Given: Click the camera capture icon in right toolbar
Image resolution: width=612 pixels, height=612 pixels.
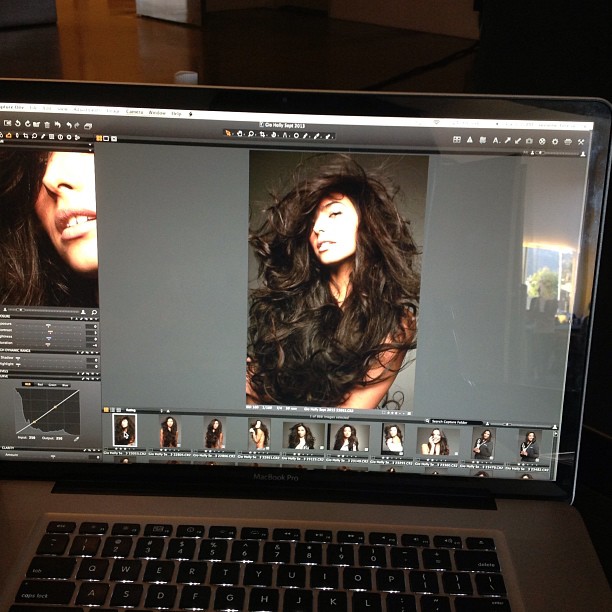Looking at the screenshot, I should tap(529, 141).
